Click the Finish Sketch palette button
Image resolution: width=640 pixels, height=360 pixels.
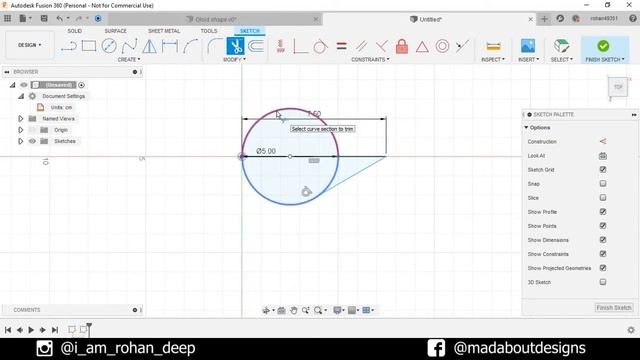click(x=614, y=308)
